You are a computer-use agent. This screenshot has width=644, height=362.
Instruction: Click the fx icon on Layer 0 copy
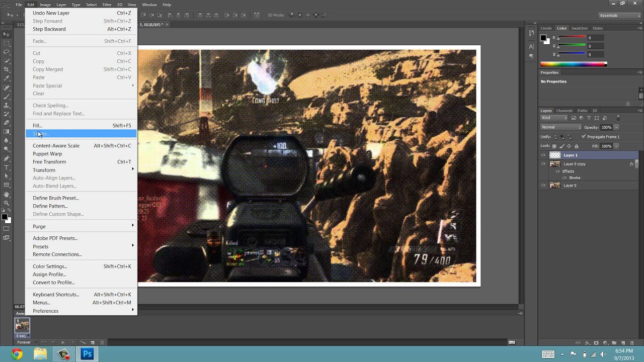[x=632, y=164]
